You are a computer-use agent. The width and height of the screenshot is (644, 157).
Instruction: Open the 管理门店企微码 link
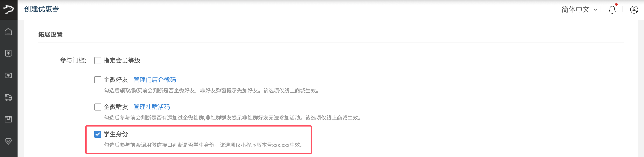pyautogui.click(x=155, y=80)
